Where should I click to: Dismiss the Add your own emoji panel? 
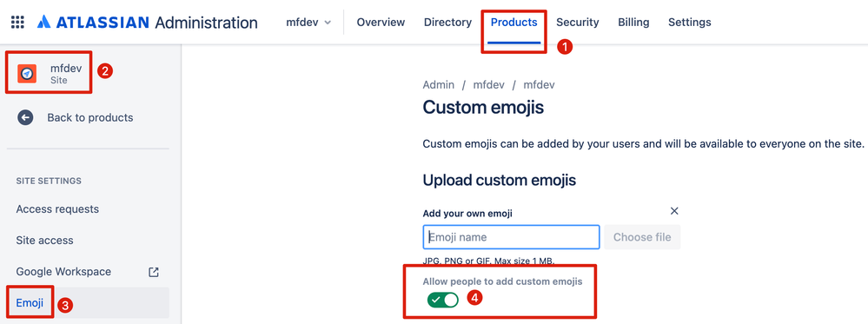click(x=674, y=211)
